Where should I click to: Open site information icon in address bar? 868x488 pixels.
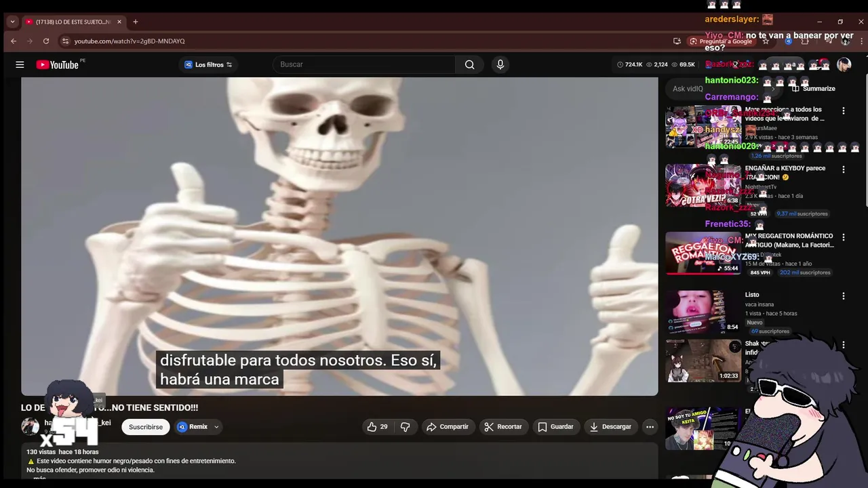point(65,41)
